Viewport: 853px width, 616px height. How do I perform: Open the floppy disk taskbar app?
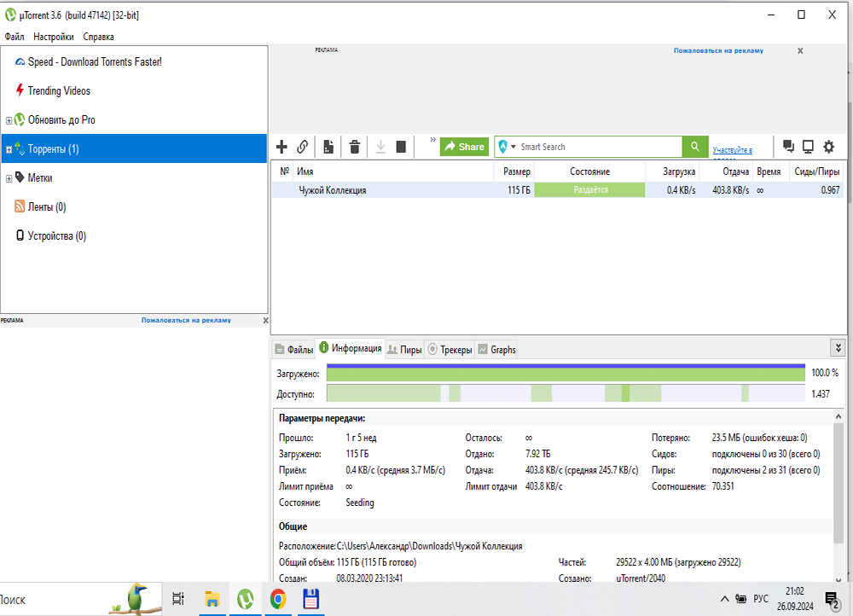(310, 599)
